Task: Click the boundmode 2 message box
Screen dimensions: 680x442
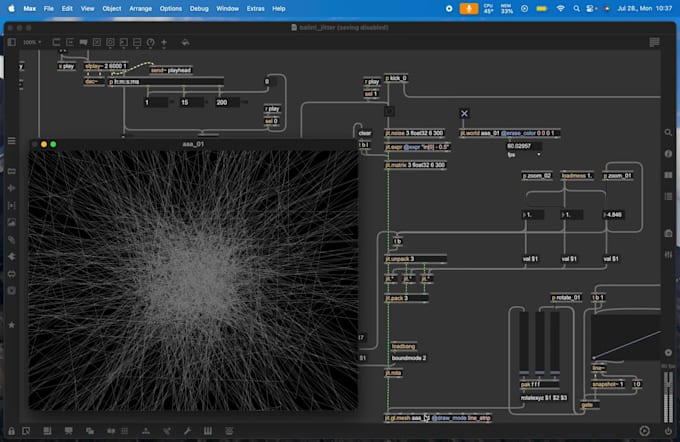Action: [409, 358]
